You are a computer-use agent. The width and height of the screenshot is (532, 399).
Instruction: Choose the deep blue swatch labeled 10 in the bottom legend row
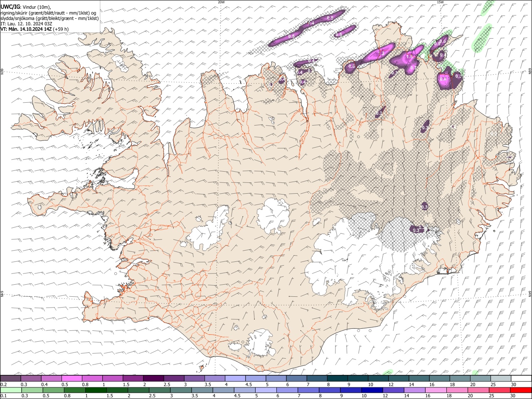[x=372, y=390]
